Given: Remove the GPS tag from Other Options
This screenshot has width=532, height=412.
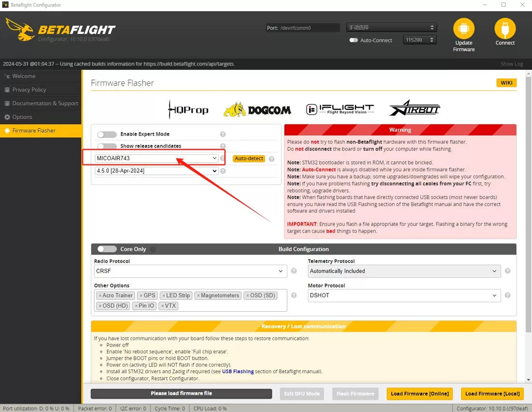Looking at the screenshot, I should coord(141,295).
